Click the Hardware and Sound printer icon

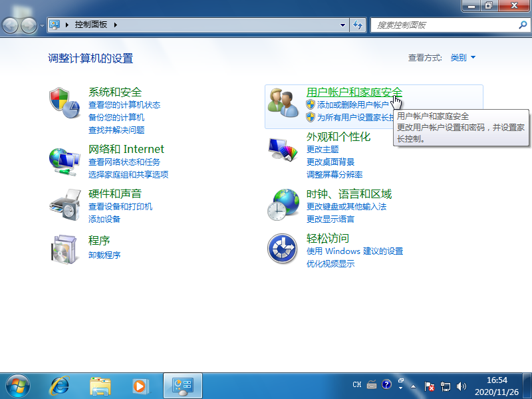65,205
